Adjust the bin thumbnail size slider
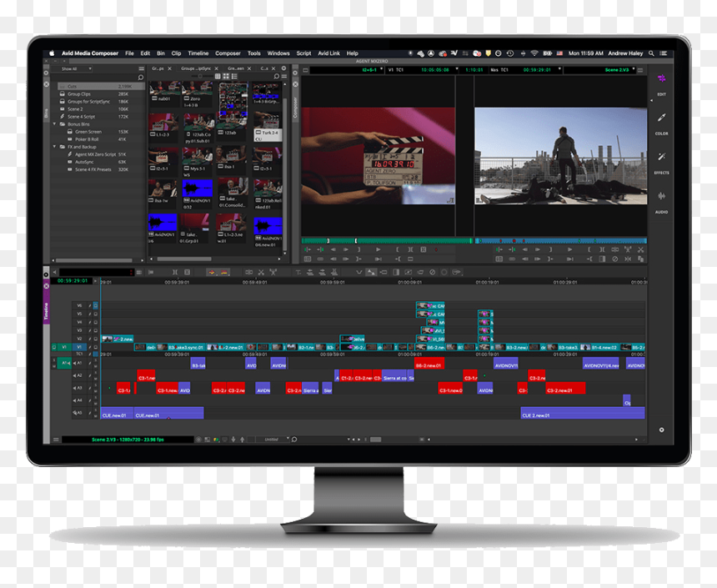This screenshot has height=588, width=717. click(x=200, y=77)
